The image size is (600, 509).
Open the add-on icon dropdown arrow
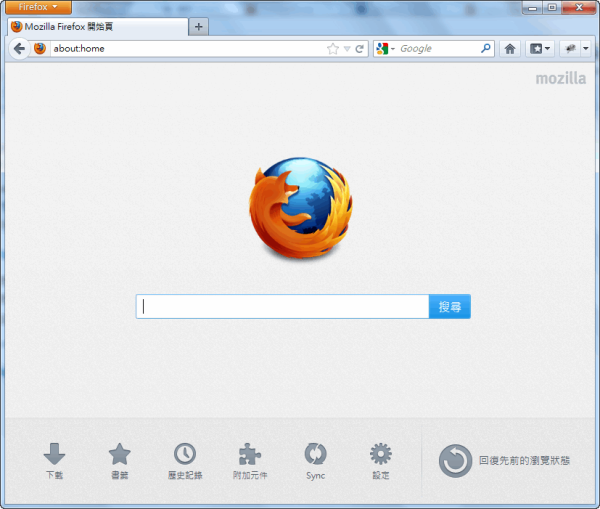586,49
